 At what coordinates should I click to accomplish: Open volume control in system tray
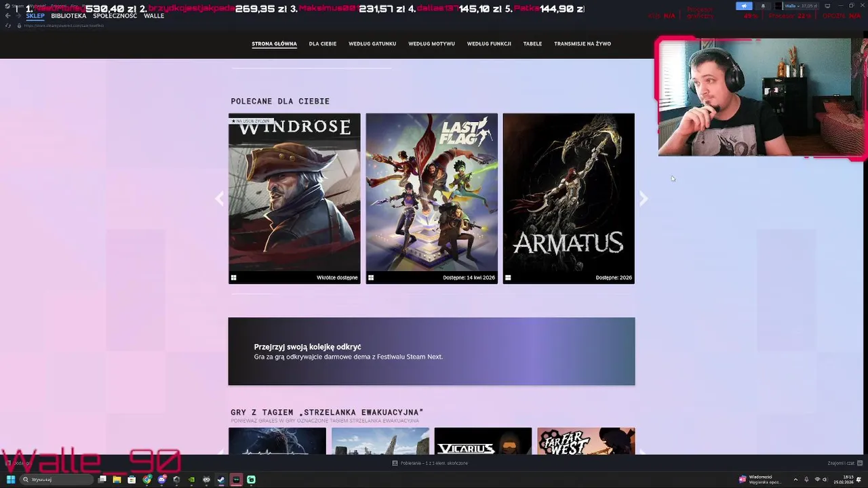click(x=825, y=479)
